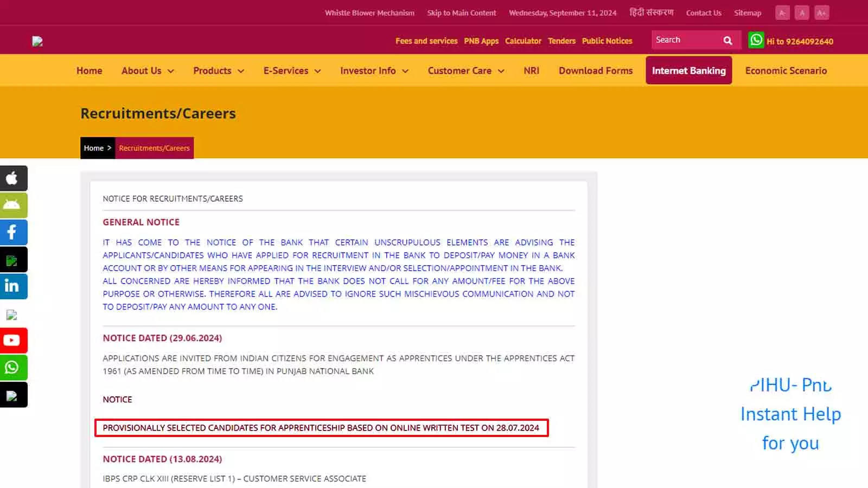
Task: Open the Calculator link
Action: pos(523,41)
